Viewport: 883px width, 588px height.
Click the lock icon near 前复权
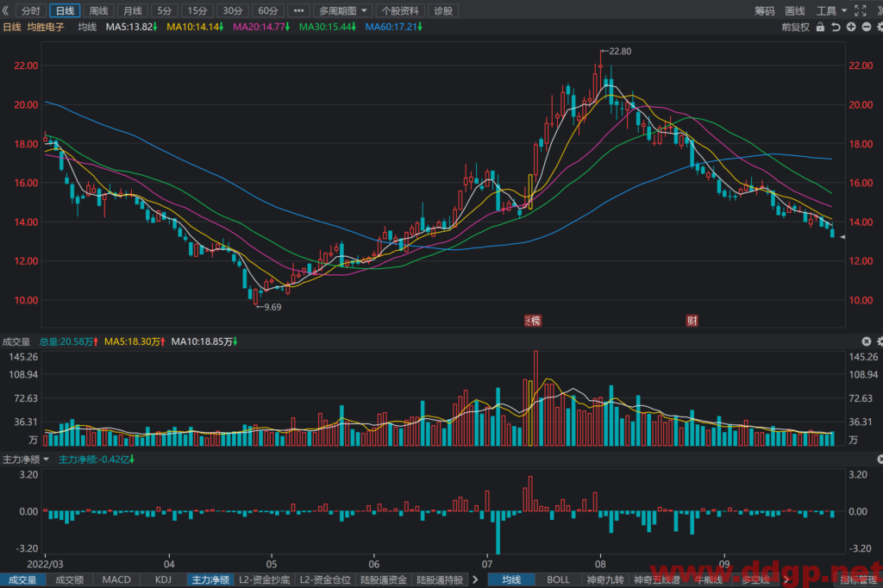tap(821, 27)
